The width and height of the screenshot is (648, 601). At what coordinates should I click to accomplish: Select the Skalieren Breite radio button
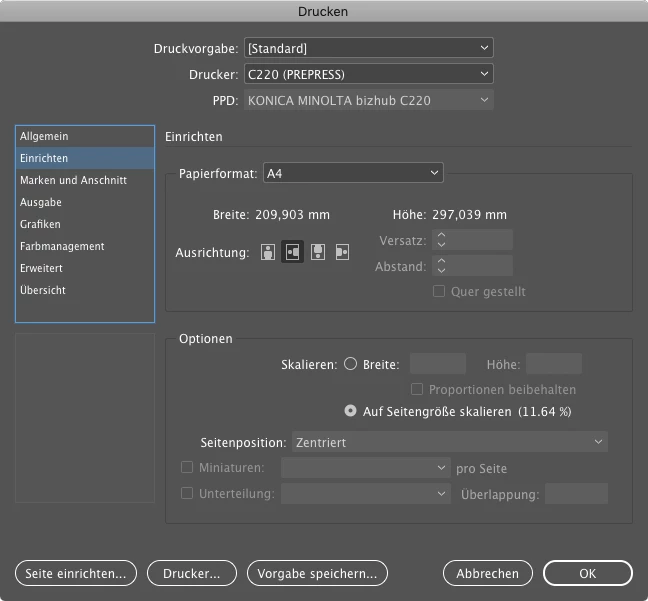click(350, 364)
